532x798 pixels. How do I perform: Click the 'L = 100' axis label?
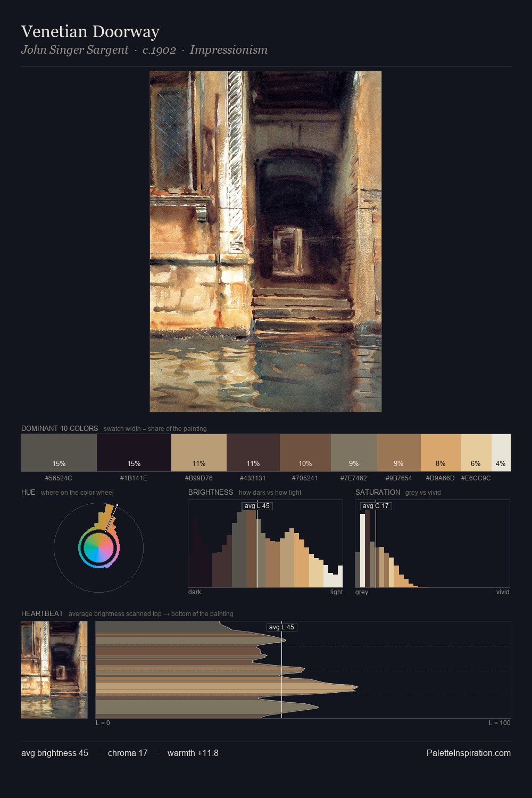click(x=500, y=723)
